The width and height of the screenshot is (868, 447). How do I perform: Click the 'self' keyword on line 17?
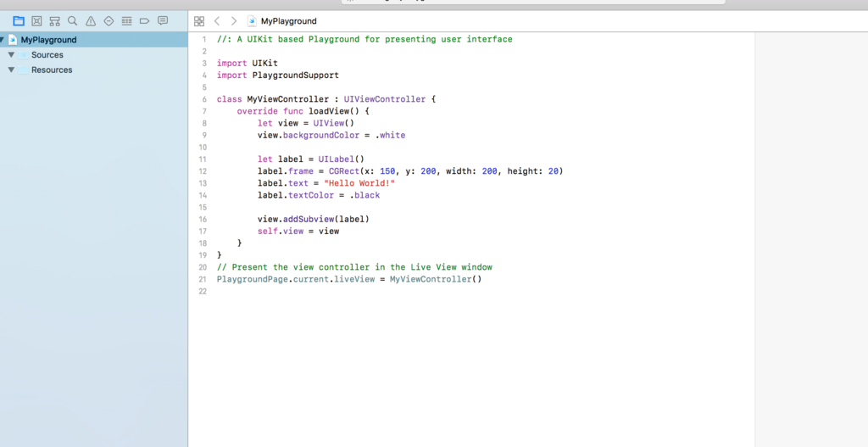(268, 232)
